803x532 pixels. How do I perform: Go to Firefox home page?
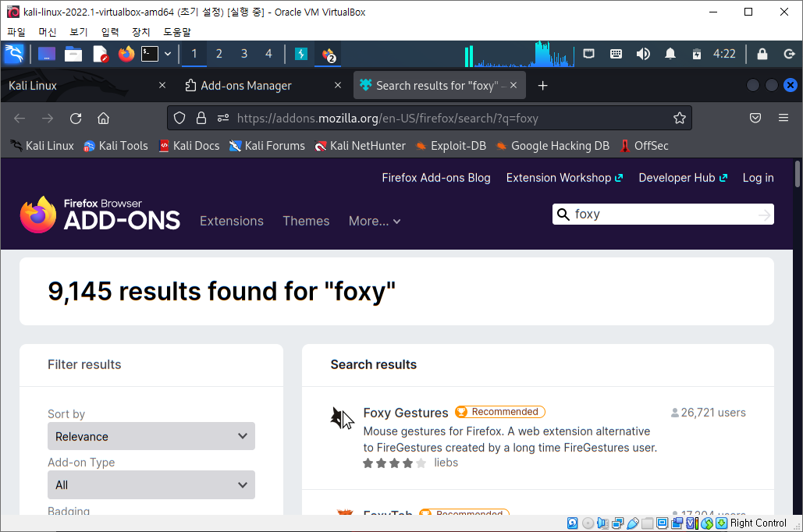click(104, 119)
